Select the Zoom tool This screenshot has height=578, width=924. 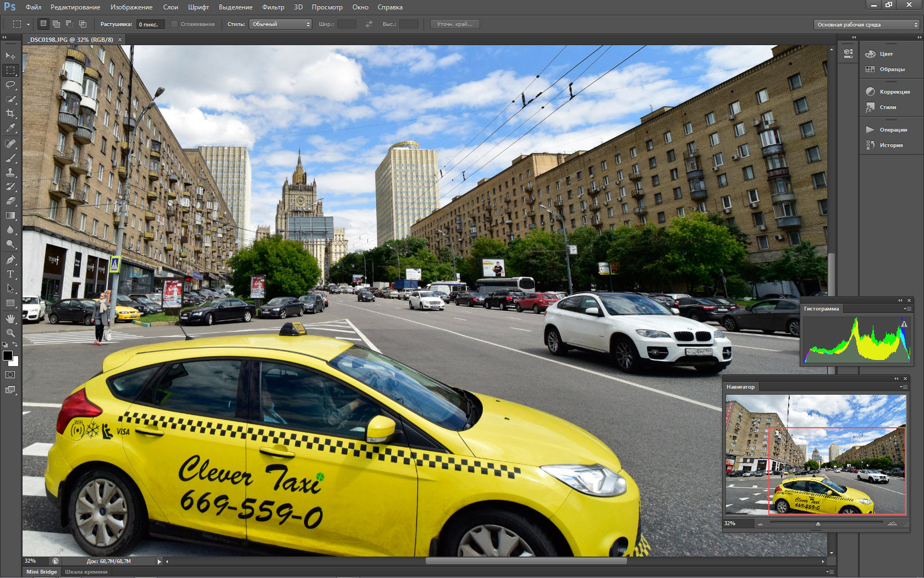point(10,333)
